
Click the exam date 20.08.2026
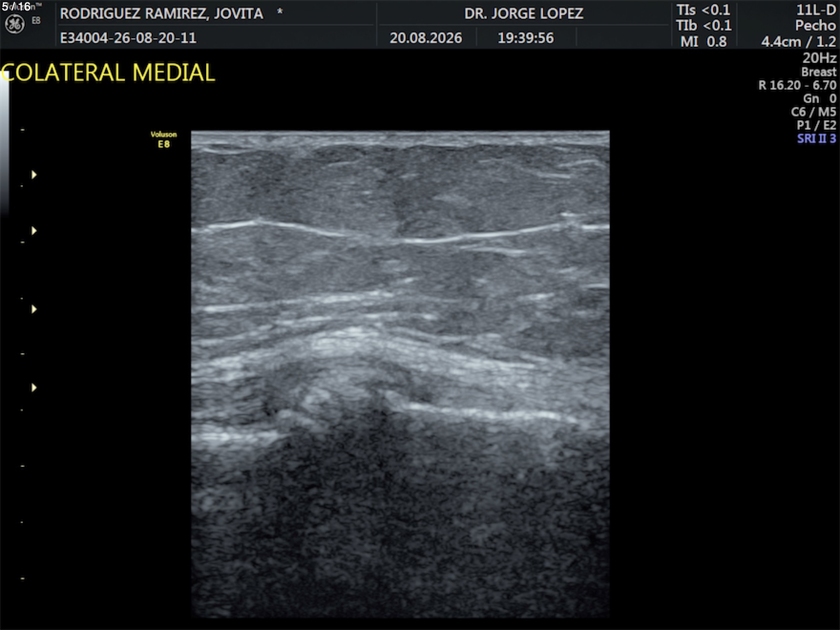pyautogui.click(x=426, y=38)
